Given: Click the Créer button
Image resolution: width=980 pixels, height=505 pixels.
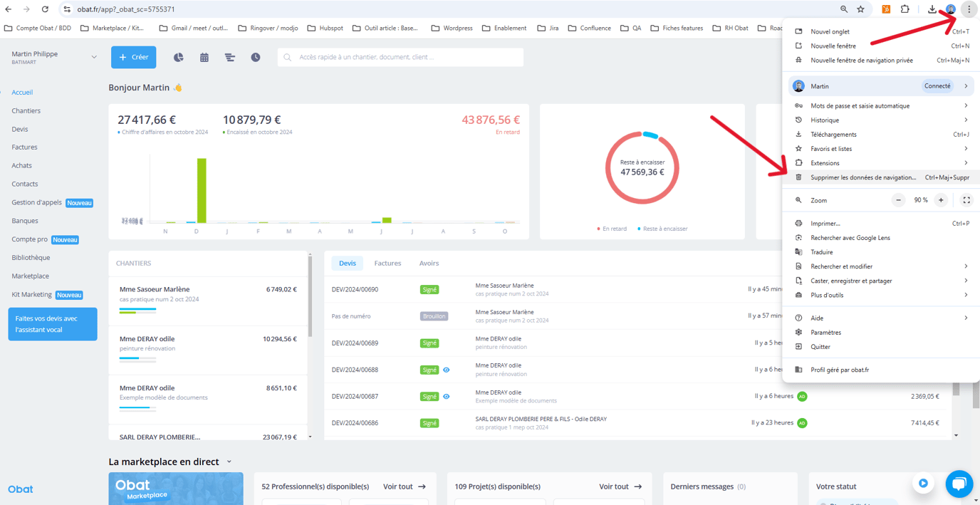Looking at the screenshot, I should (133, 57).
